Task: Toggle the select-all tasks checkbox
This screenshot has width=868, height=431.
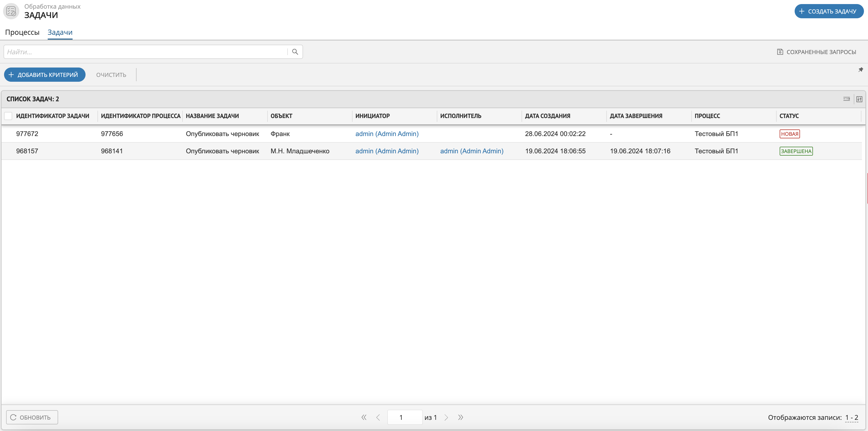Action: click(8, 116)
